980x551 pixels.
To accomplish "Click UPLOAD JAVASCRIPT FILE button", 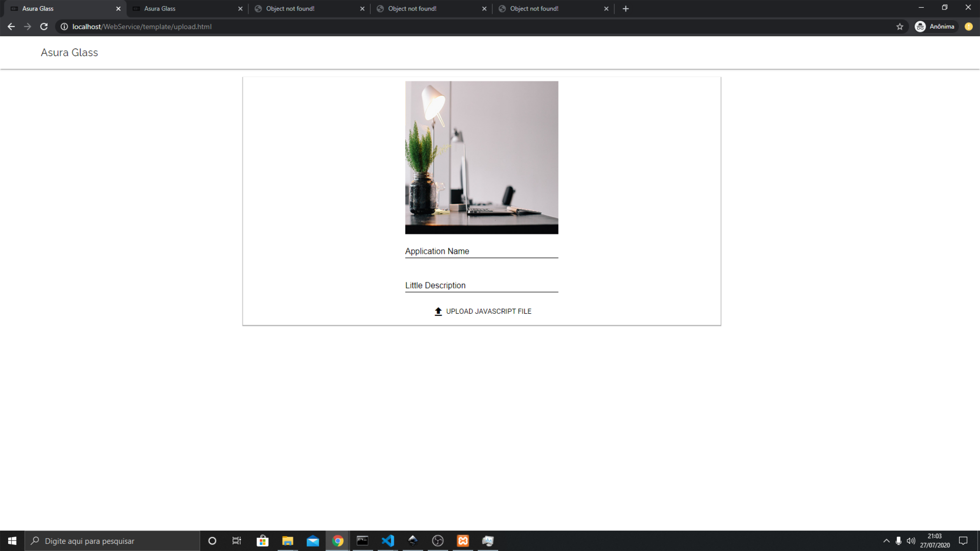I will click(x=488, y=311).
